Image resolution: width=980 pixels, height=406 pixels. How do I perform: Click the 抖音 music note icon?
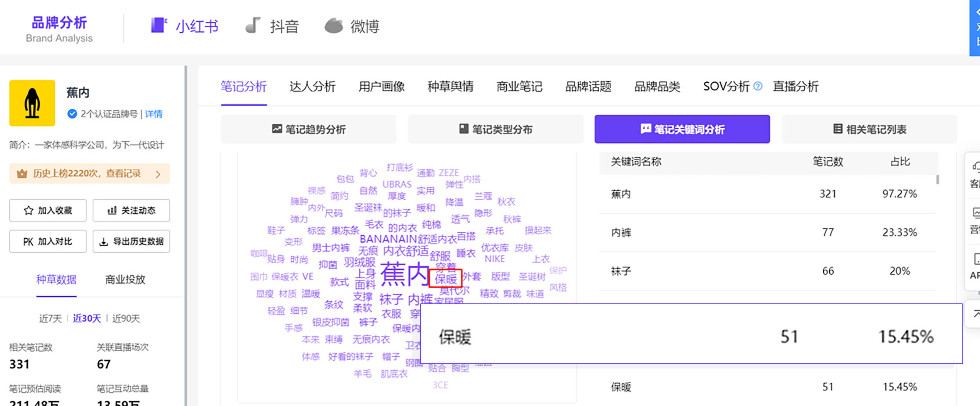pyautogui.click(x=252, y=25)
